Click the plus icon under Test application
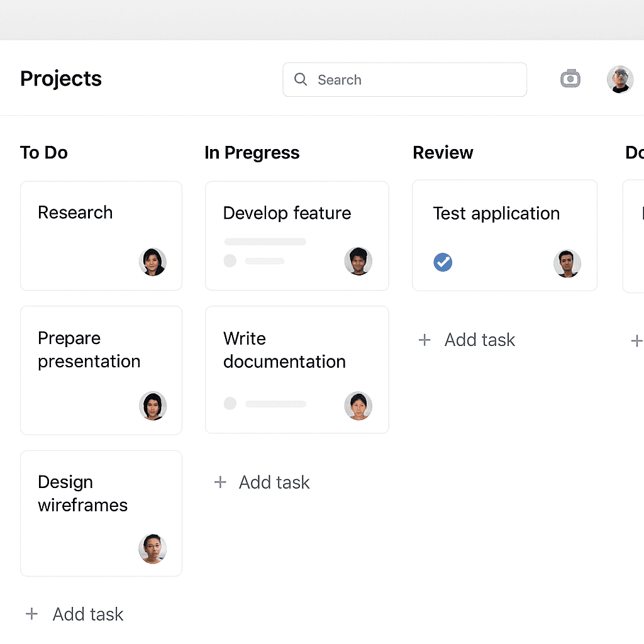Viewport: 644px width, 644px height. 425,340
